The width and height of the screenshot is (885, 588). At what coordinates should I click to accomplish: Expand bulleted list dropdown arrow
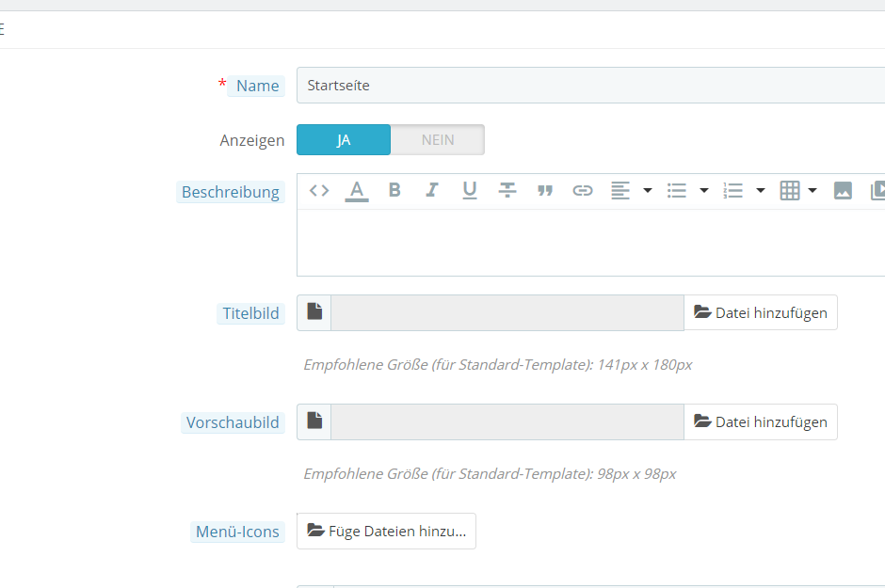pos(704,191)
